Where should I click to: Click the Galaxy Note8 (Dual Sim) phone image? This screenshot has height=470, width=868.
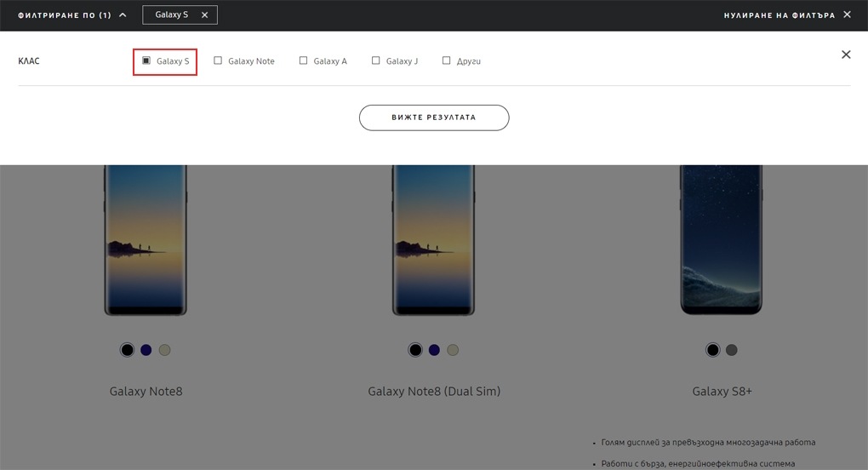pos(433,240)
